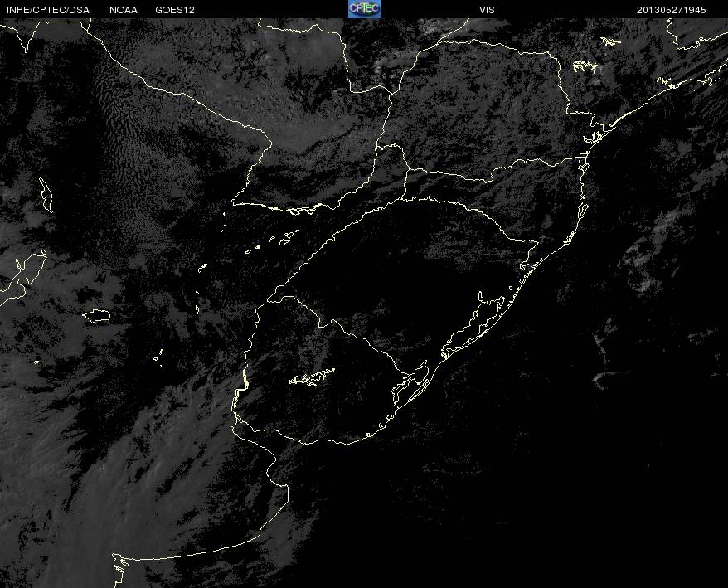This screenshot has width=728, height=588.
Task: Click the white reservoir outline in central Uruguay
Action: (x=311, y=378)
